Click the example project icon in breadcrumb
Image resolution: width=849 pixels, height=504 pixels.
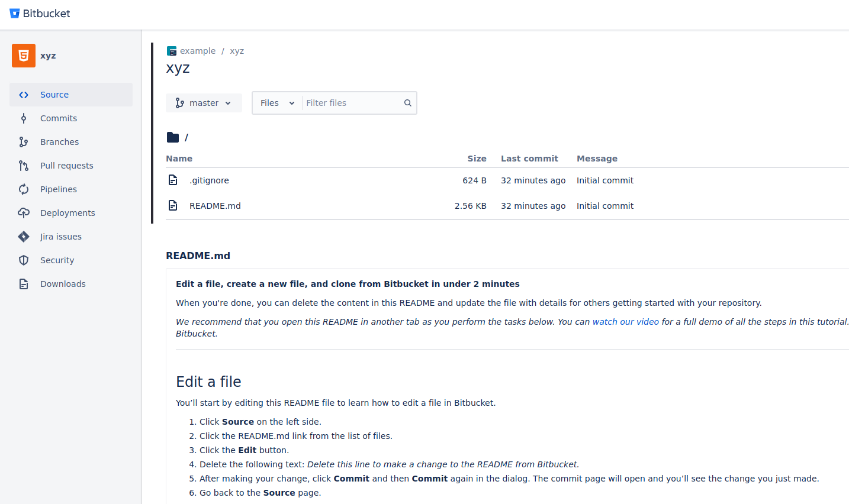click(172, 51)
